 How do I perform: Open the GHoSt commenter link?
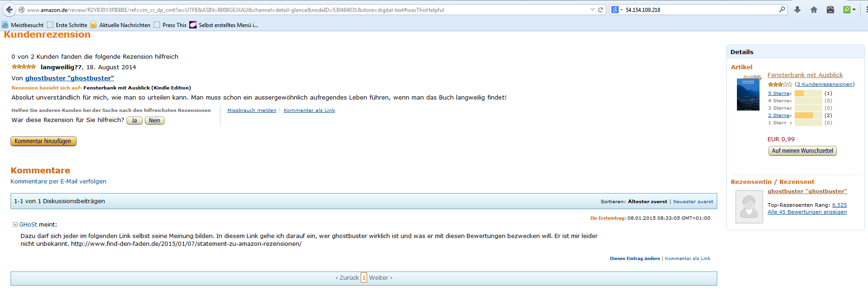(28, 225)
